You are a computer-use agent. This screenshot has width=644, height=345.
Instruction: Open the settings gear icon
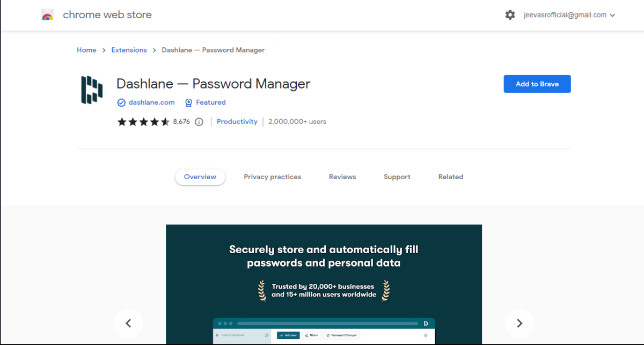[x=510, y=14]
